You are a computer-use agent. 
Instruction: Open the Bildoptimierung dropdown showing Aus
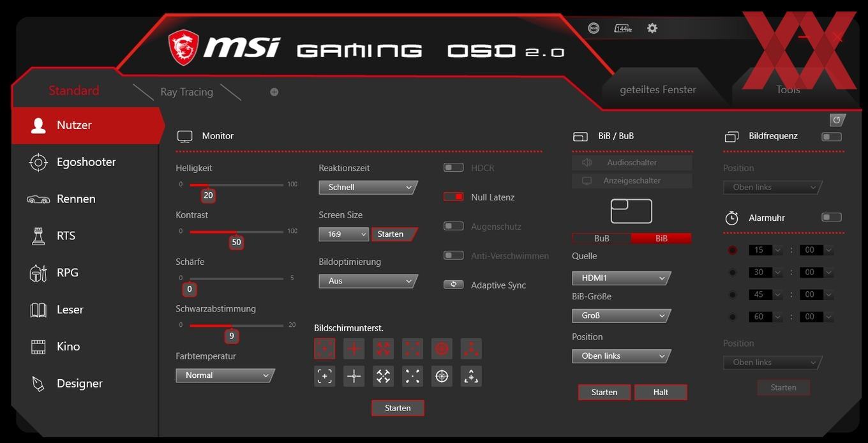[x=368, y=281]
